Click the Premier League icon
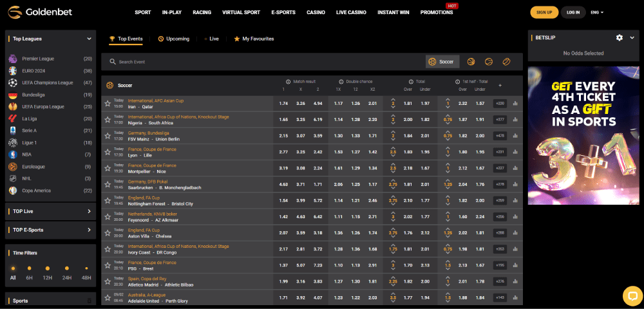The height and width of the screenshot is (309, 644). (x=13, y=59)
